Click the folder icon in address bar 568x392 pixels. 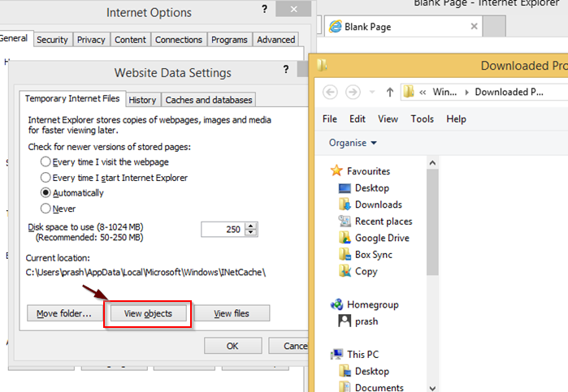pos(409,92)
